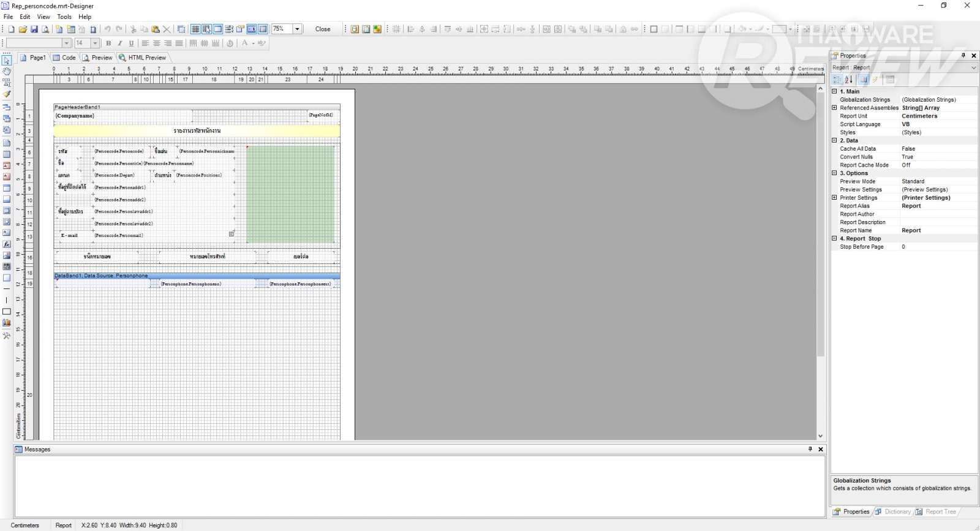
Task: Select the hand pan tool
Action: point(7,71)
